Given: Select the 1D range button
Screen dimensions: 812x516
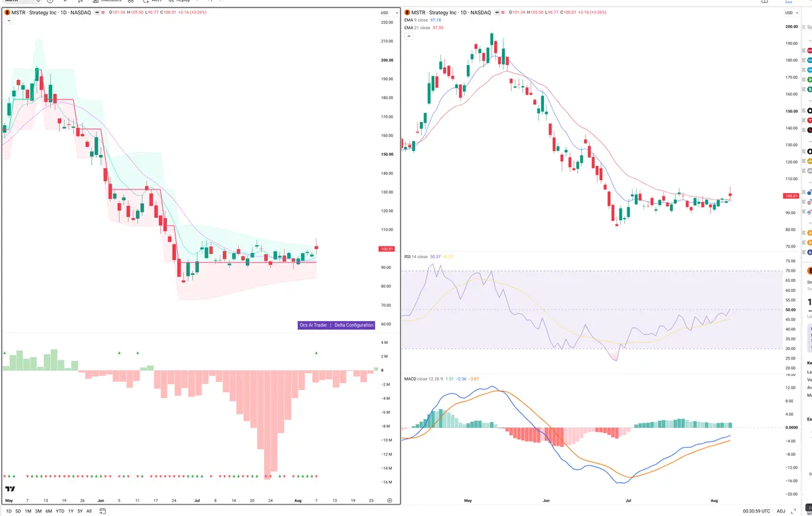Looking at the screenshot, I should pyautogui.click(x=8, y=511).
